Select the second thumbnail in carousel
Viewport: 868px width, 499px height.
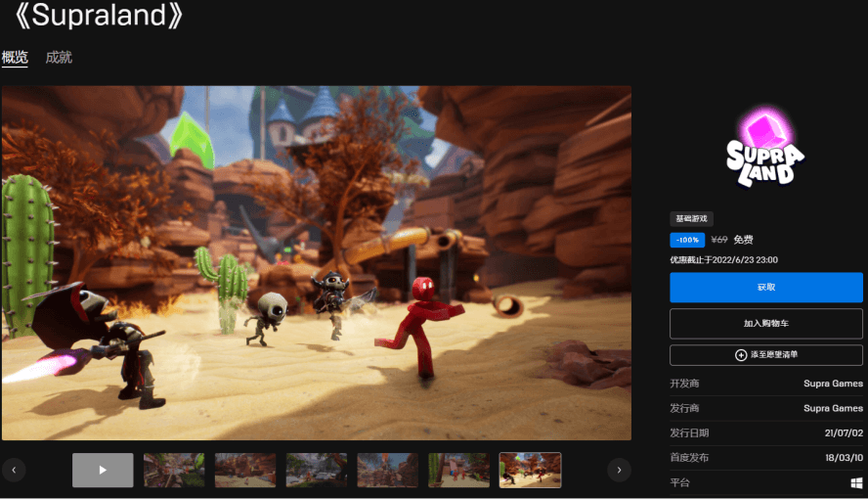point(174,470)
